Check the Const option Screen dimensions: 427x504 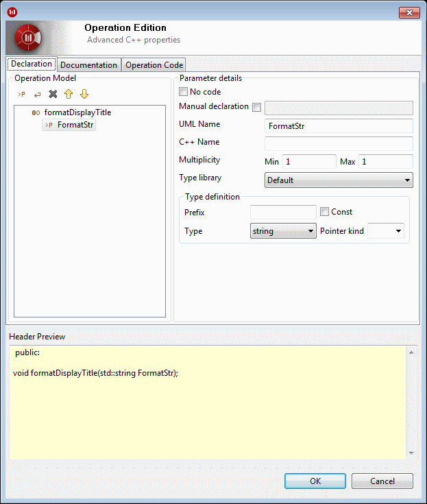coord(325,212)
